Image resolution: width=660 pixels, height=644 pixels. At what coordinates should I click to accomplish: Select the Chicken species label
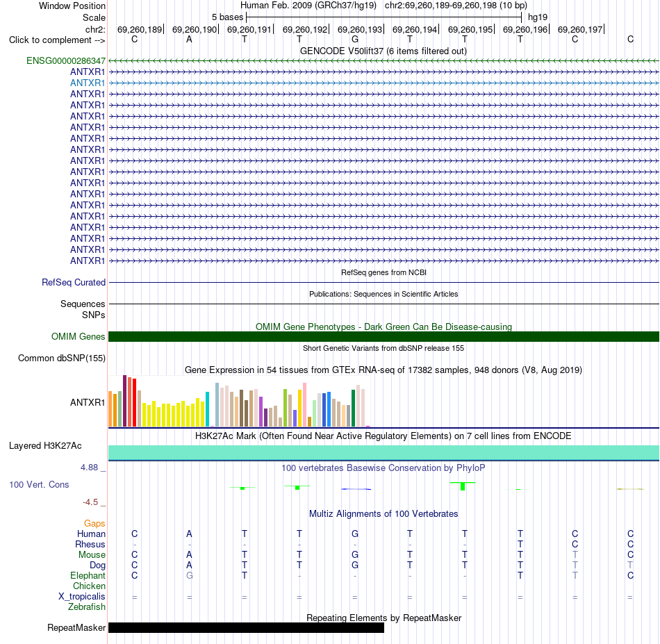pos(89,586)
